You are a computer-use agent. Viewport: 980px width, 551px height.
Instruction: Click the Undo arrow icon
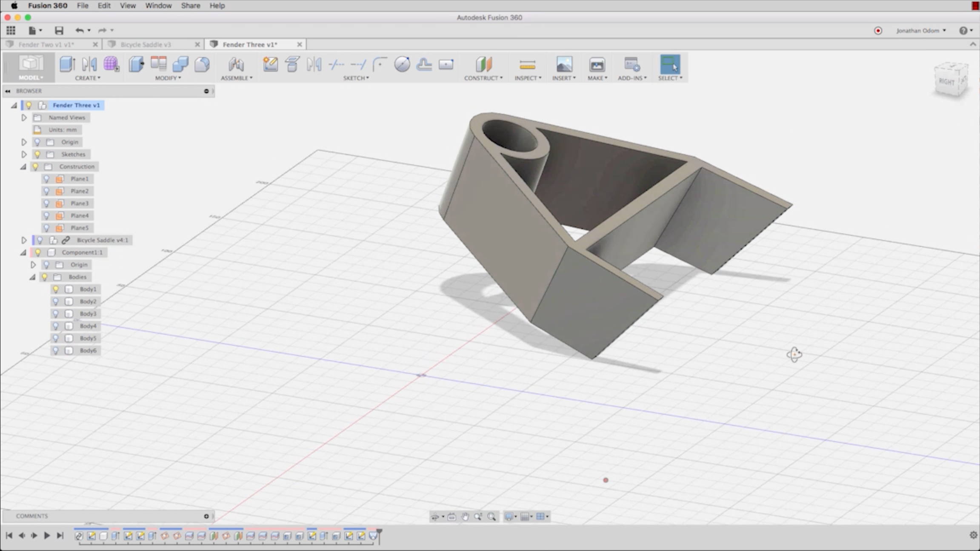click(79, 30)
